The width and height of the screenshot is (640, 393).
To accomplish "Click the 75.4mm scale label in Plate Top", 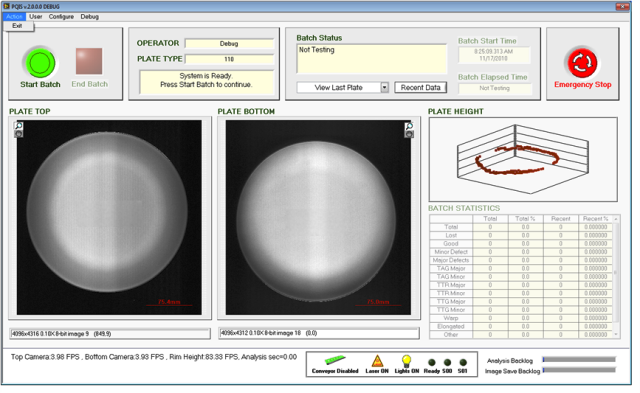I will [x=169, y=302].
